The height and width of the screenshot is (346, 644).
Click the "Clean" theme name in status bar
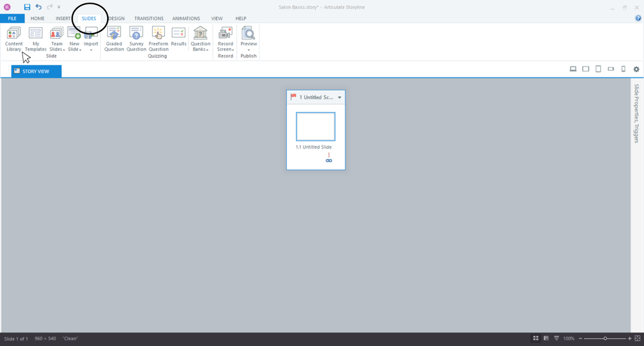click(x=70, y=339)
